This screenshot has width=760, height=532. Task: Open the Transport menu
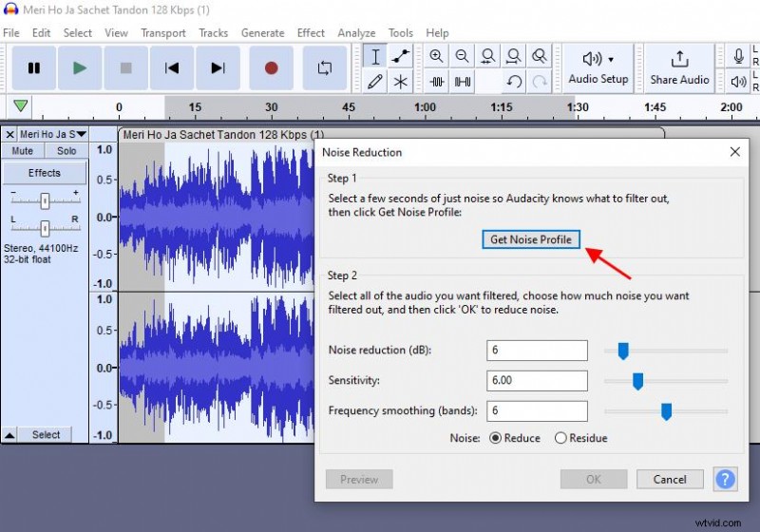pos(163,33)
